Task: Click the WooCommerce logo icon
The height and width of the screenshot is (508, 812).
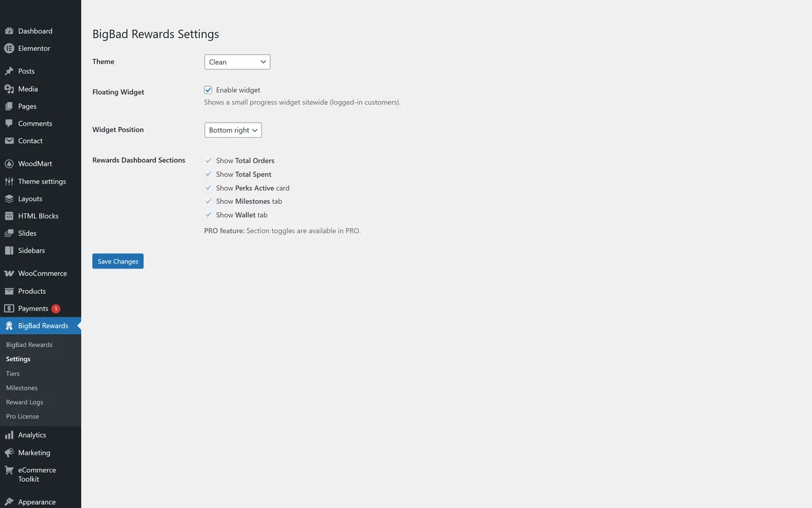Action: pyautogui.click(x=9, y=274)
